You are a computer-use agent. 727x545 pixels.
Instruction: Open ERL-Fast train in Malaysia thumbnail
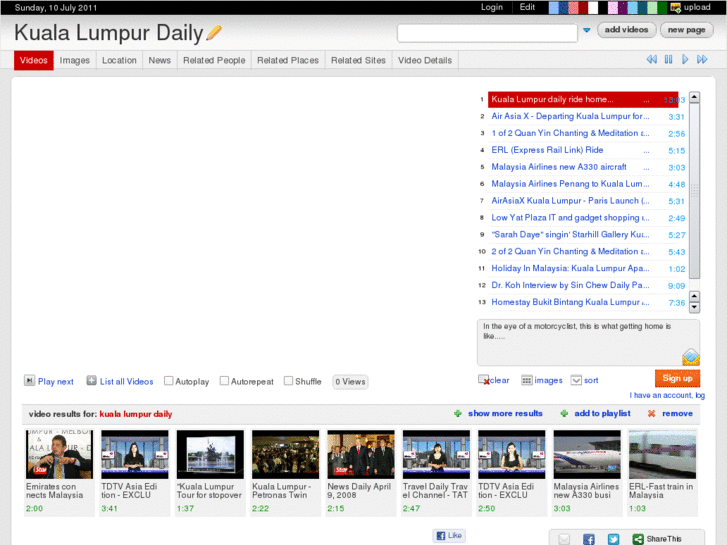tap(663, 455)
